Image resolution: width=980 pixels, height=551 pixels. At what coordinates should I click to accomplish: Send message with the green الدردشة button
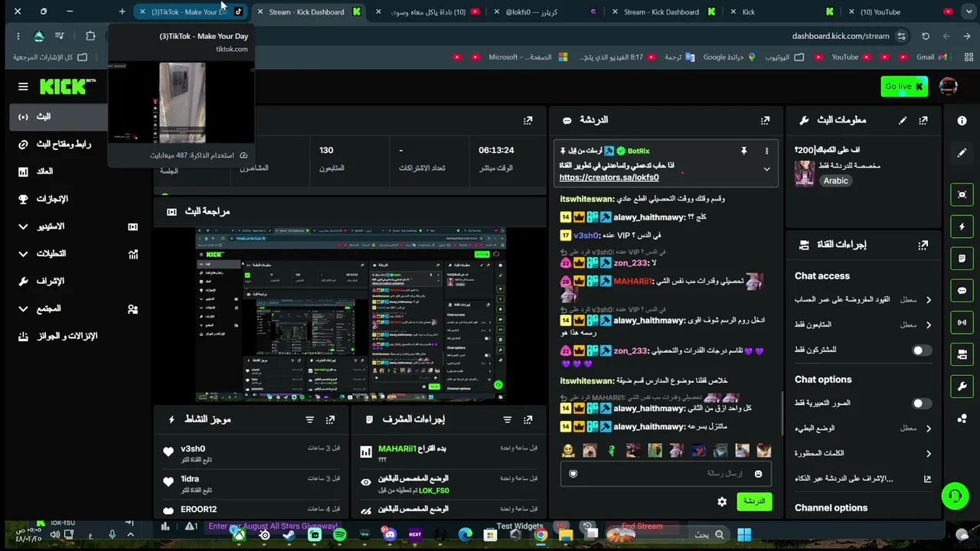754,502
